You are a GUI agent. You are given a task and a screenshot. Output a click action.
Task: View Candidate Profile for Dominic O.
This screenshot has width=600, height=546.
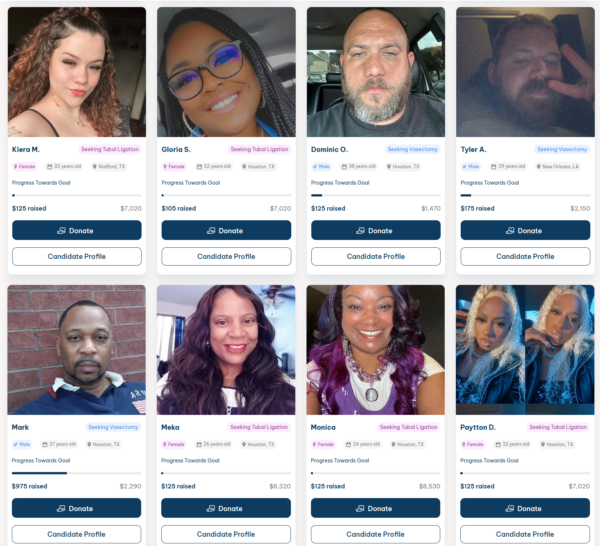(x=376, y=256)
